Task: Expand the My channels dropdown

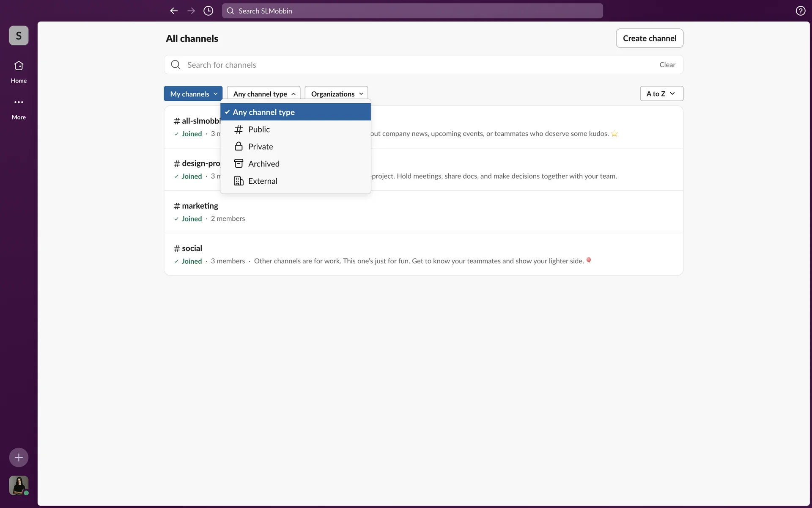Action: [193, 94]
